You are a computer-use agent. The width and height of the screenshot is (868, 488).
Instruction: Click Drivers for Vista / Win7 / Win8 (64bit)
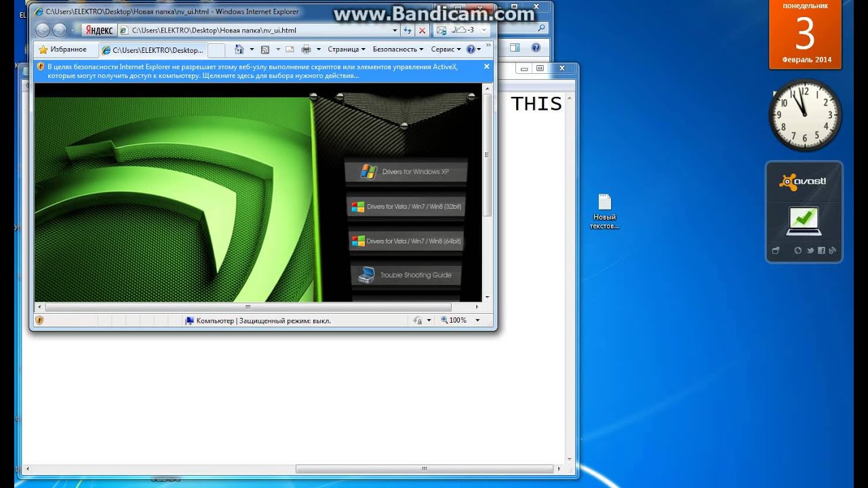click(x=406, y=241)
